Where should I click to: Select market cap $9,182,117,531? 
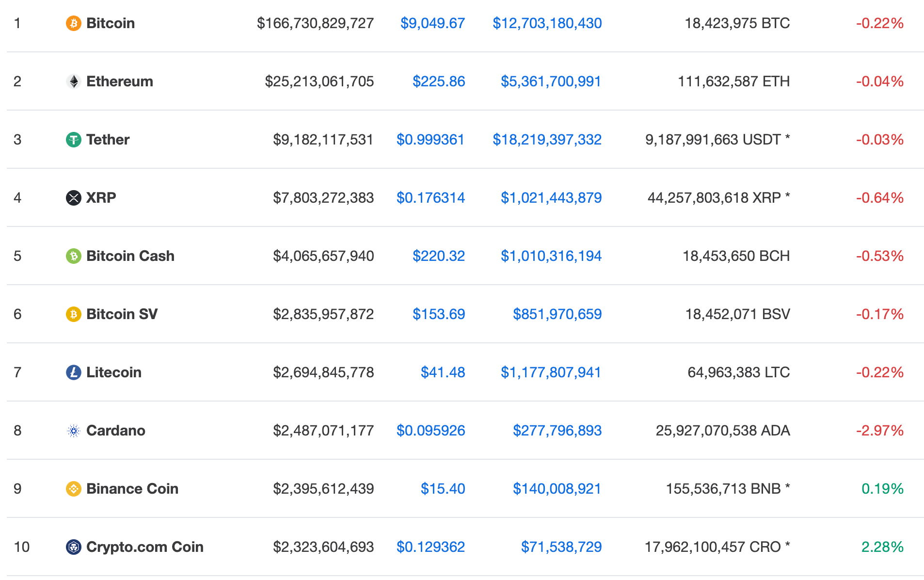(x=323, y=140)
